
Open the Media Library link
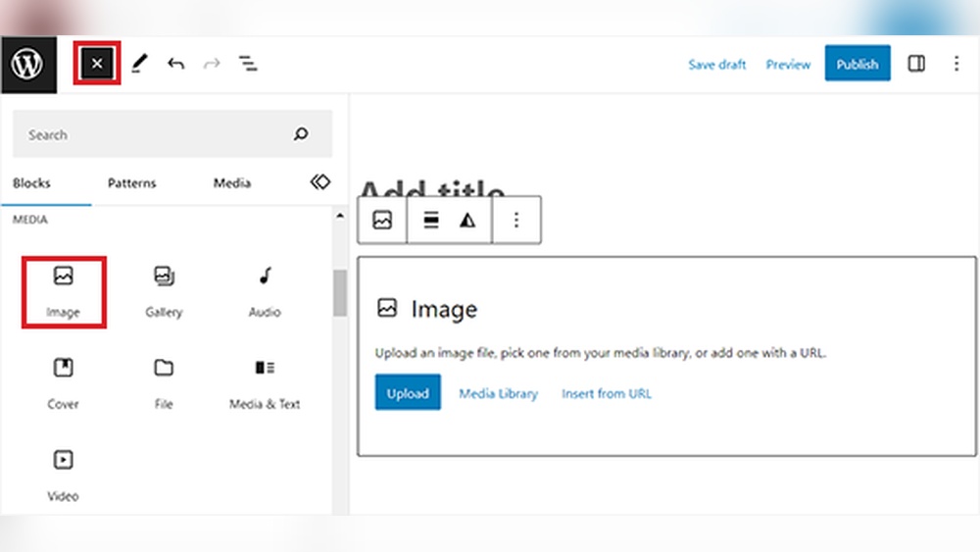tap(498, 393)
